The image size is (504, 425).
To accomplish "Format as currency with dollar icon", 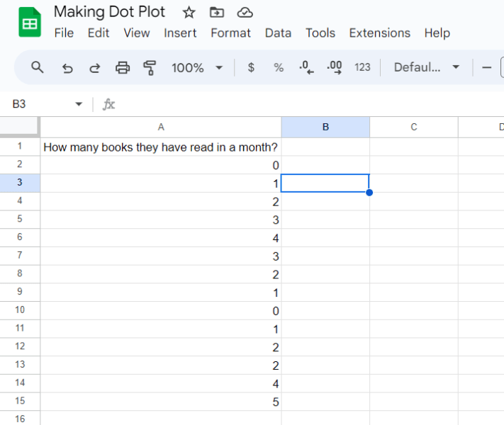I will [x=251, y=67].
